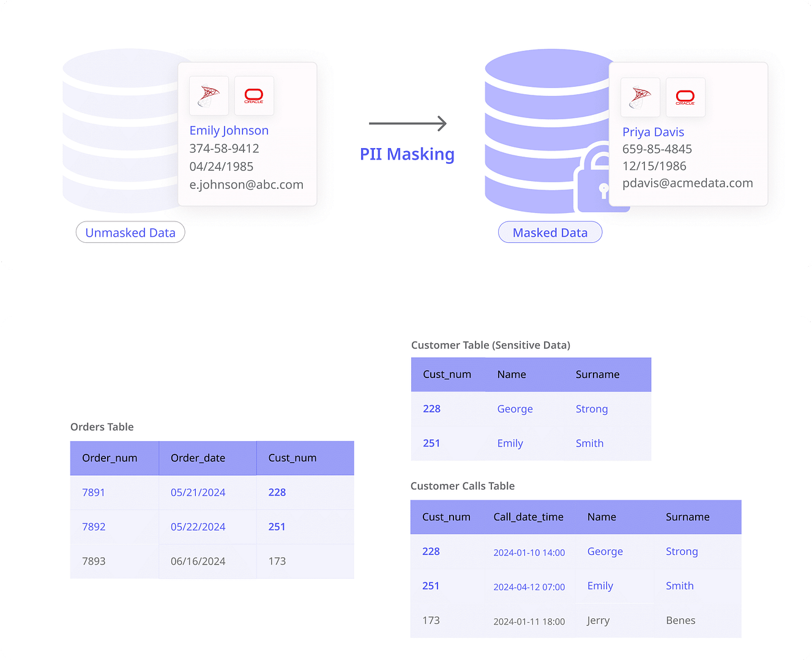Viewport: 812px width, 660px height.
Task: Click the SQL Server icon above Priya Davis
Action: pos(640,97)
